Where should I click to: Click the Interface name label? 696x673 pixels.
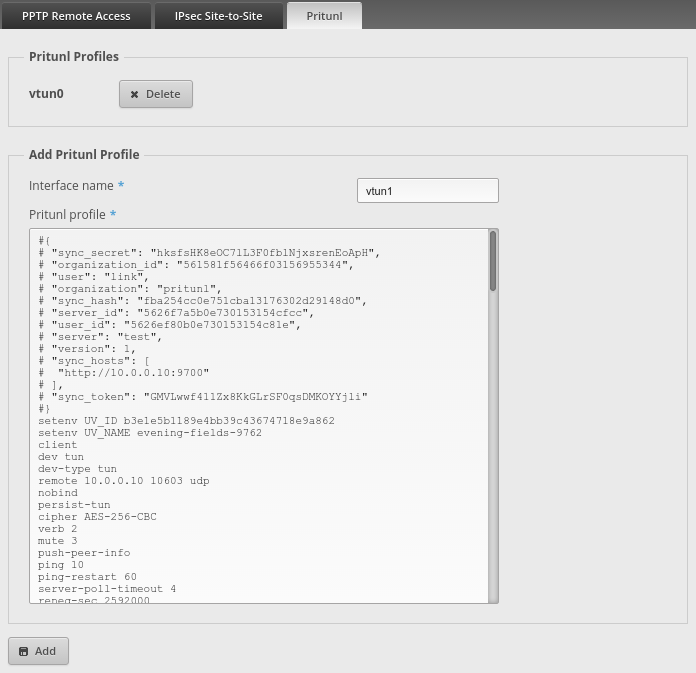pos(71,186)
